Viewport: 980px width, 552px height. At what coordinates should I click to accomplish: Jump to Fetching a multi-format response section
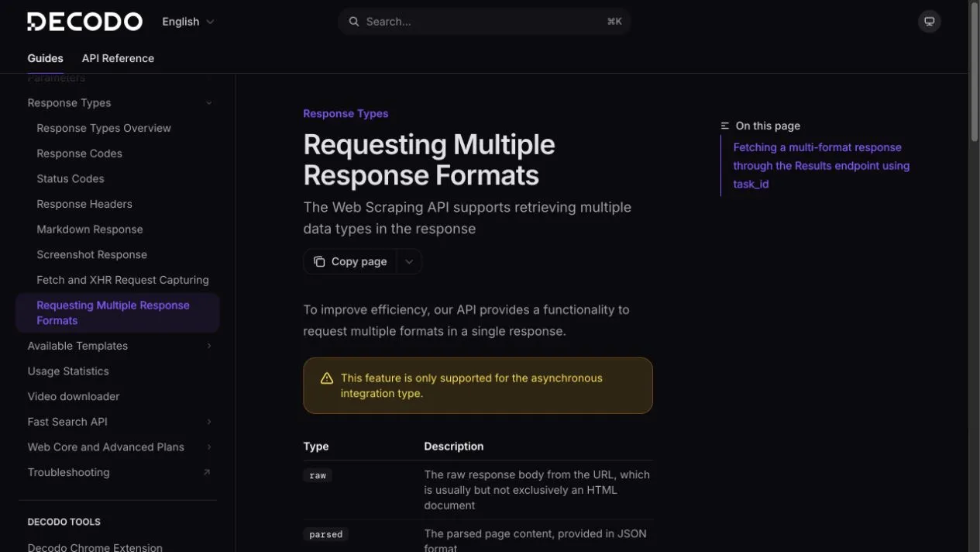(821, 166)
